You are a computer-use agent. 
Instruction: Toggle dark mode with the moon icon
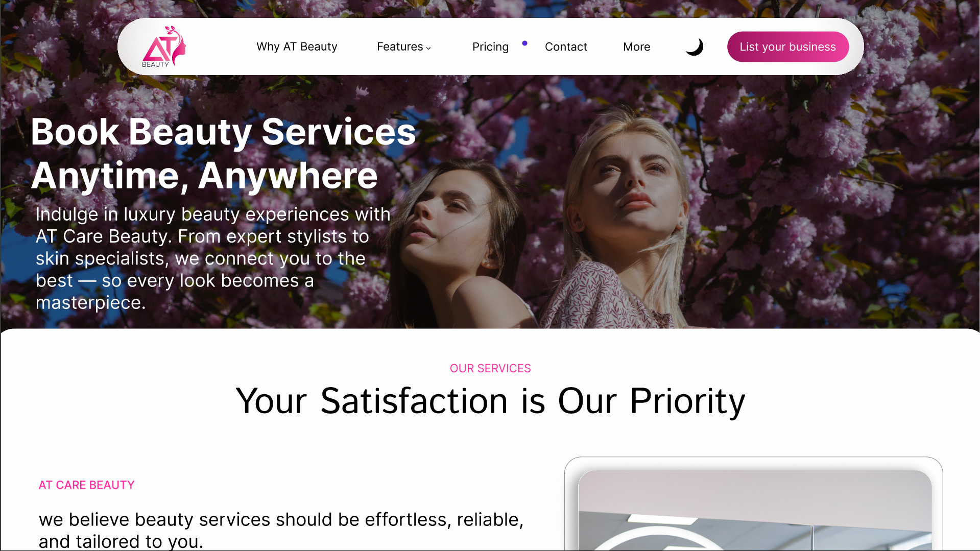click(694, 46)
